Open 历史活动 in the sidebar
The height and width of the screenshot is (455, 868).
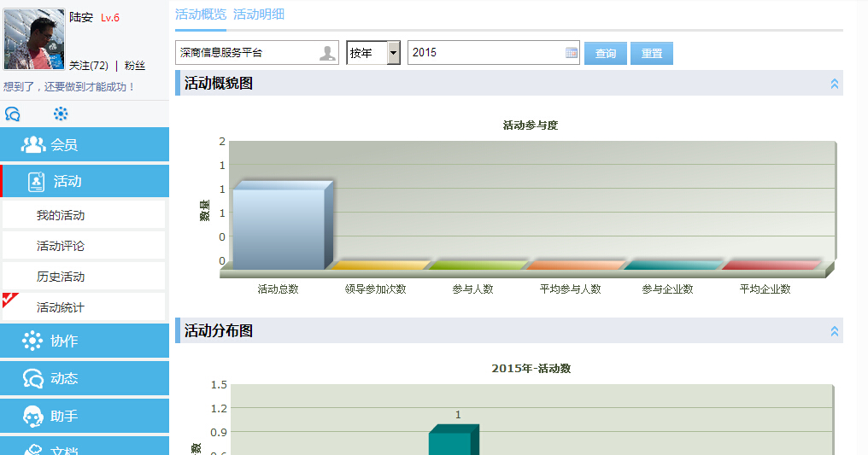(x=61, y=277)
